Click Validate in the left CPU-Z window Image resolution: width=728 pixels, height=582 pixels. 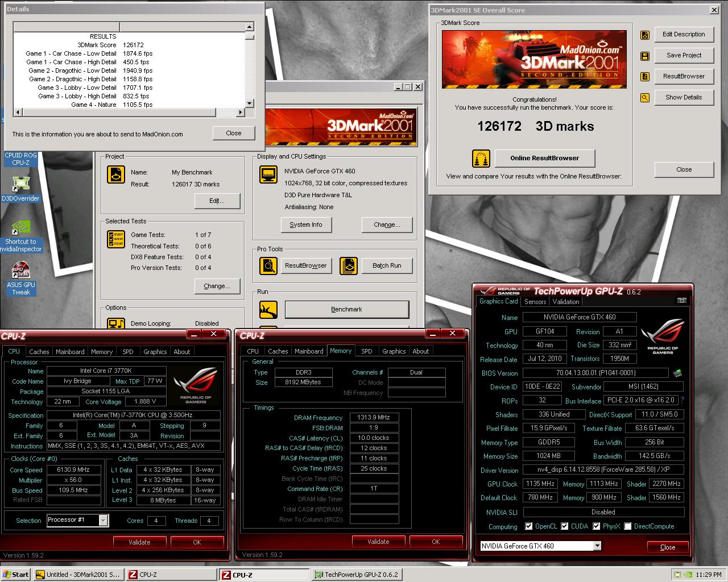click(x=139, y=542)
